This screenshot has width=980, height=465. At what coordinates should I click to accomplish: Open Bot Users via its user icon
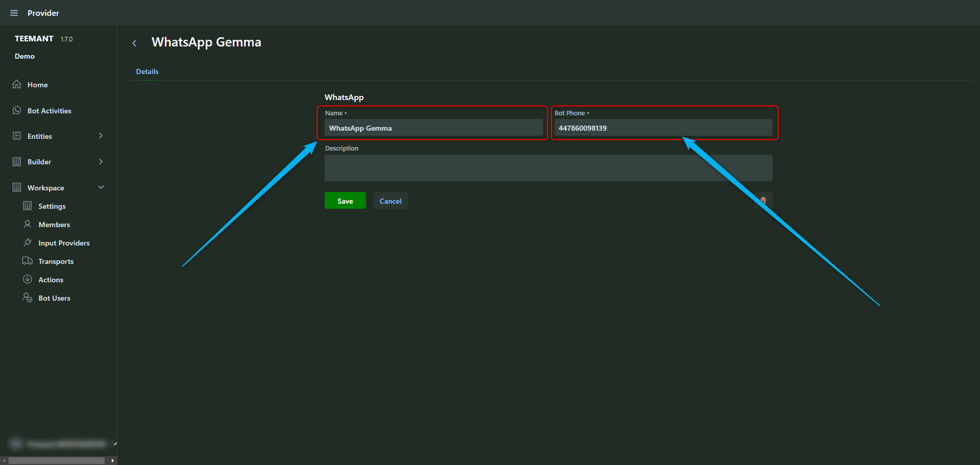pos(28,298)
